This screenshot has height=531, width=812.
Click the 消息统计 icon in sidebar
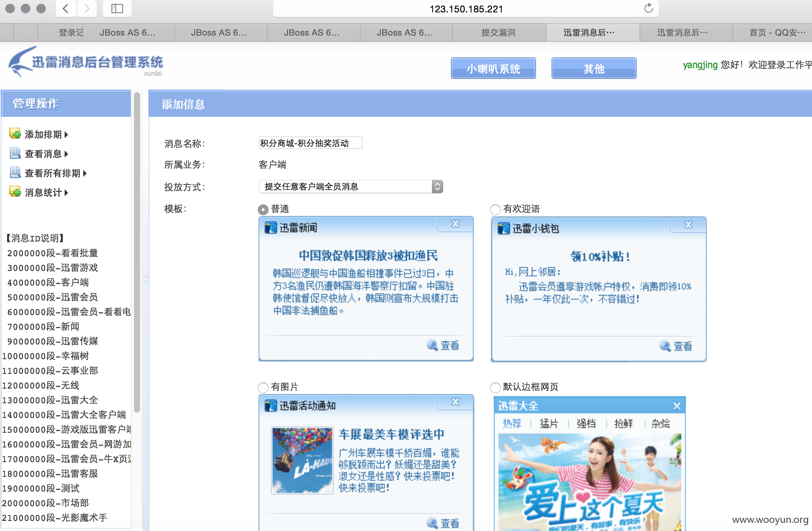click(15, 192)
